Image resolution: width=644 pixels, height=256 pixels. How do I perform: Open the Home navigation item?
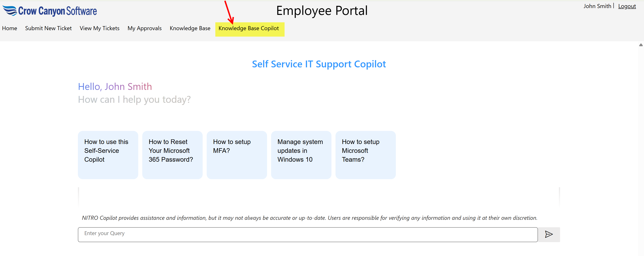click(x=9, y=28)
